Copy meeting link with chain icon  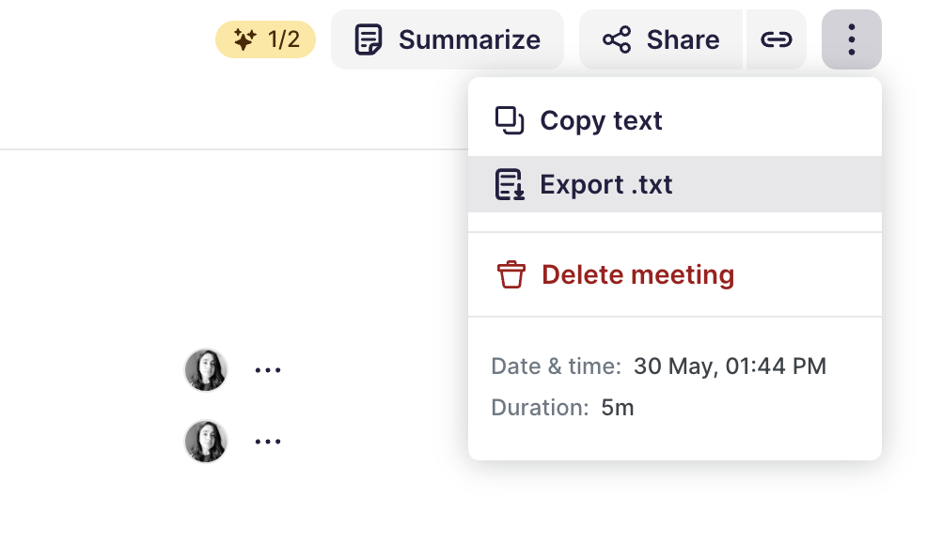(776, 39)
